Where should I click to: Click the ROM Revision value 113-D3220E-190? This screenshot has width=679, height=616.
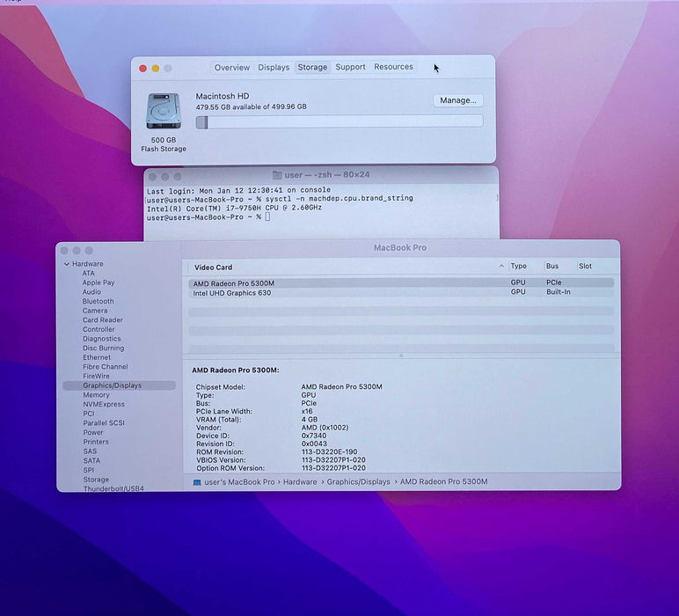coord(329,451)
